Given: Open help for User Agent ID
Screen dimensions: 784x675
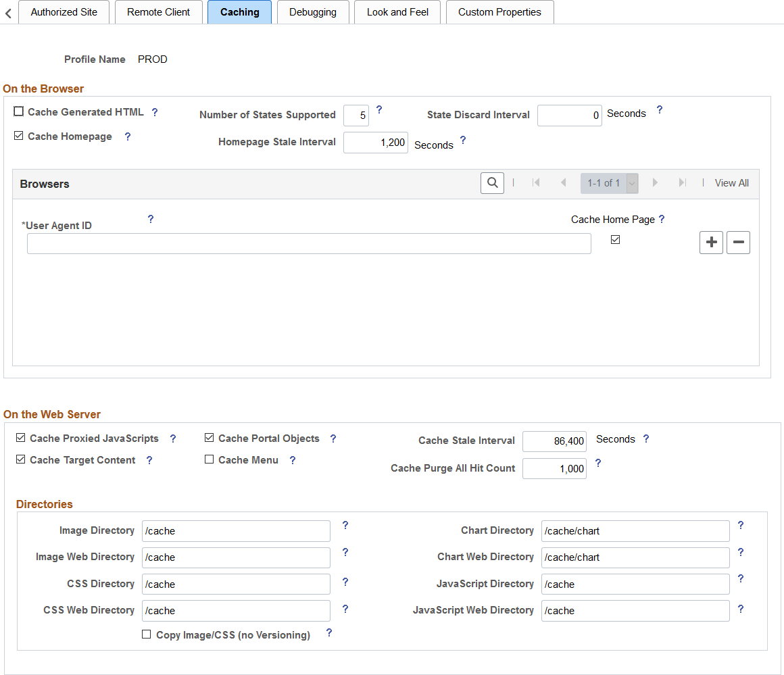Looking at the screenshot, I should click(151, 219).
